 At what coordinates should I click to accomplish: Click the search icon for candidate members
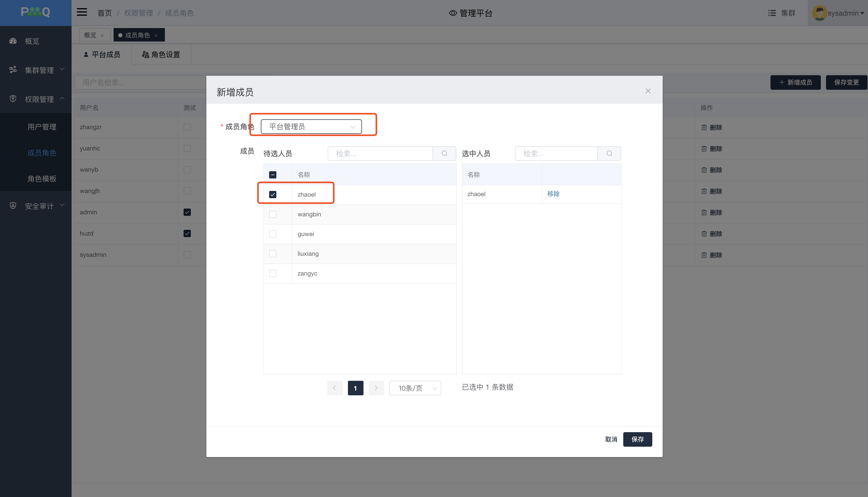444,154
